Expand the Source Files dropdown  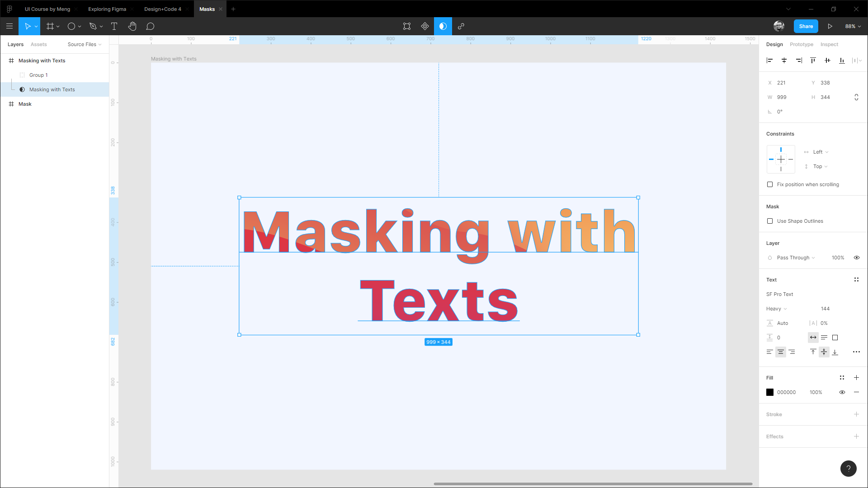click(85, 44)
